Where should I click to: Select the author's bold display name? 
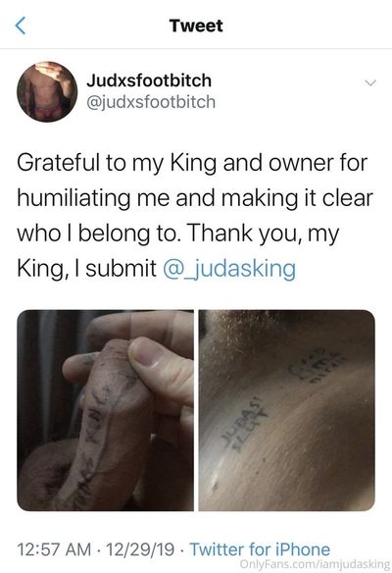tap(149, 80)
